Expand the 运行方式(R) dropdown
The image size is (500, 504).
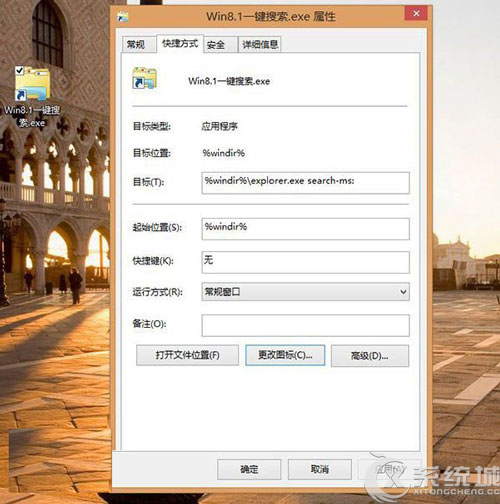[305, 292]
